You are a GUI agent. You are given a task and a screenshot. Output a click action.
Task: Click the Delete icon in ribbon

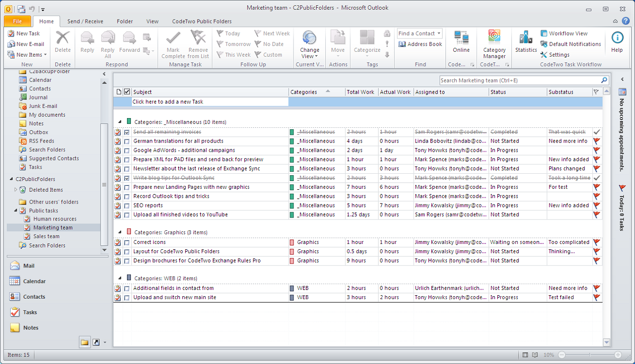[x=63, y=41]
